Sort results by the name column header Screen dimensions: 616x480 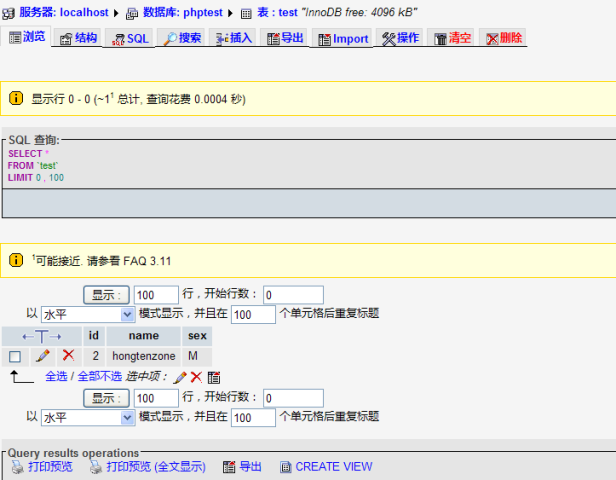pos(143,336)
